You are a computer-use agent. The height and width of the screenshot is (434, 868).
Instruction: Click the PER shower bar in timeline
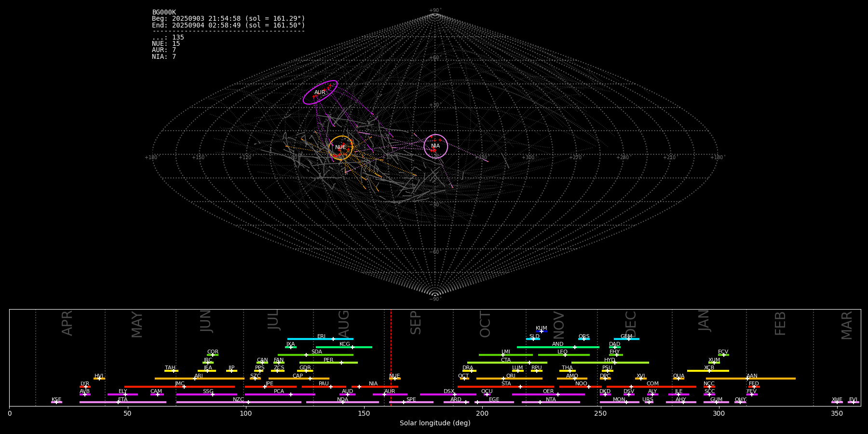[328, 363]
